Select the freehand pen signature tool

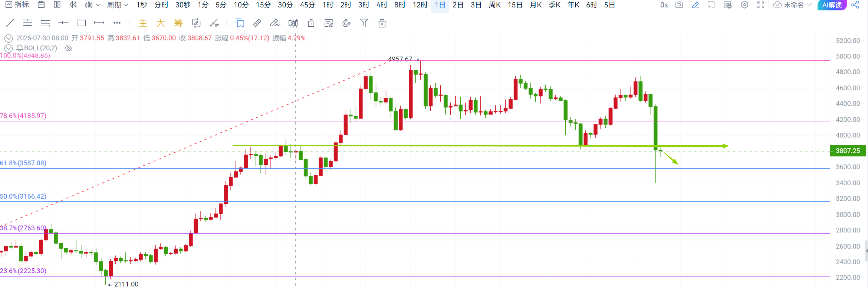275,23
